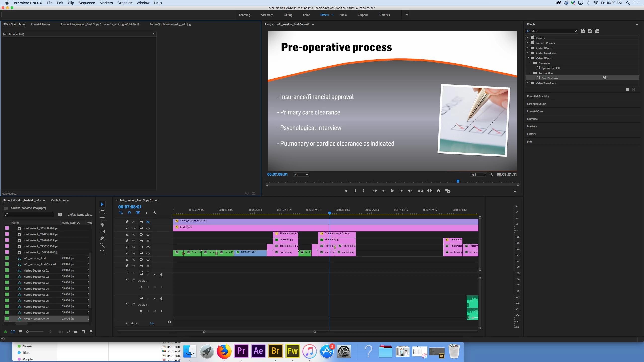Clear the effects search field

576,31
